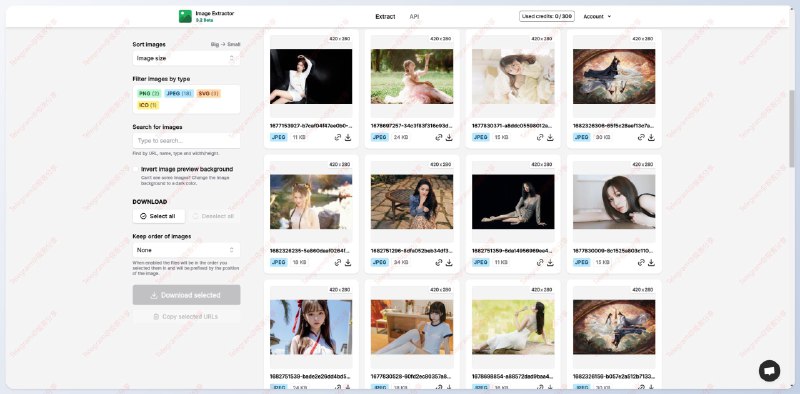800x394 pixels.
Task: Select thumbnail of woman lying on floor
Action: [614, 202]
